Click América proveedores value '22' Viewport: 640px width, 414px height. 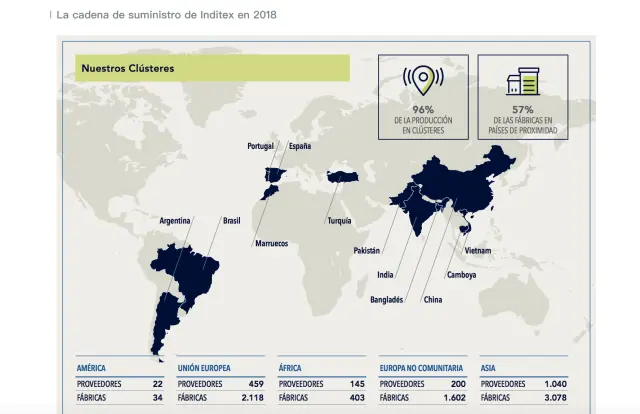tap(158, 384)
